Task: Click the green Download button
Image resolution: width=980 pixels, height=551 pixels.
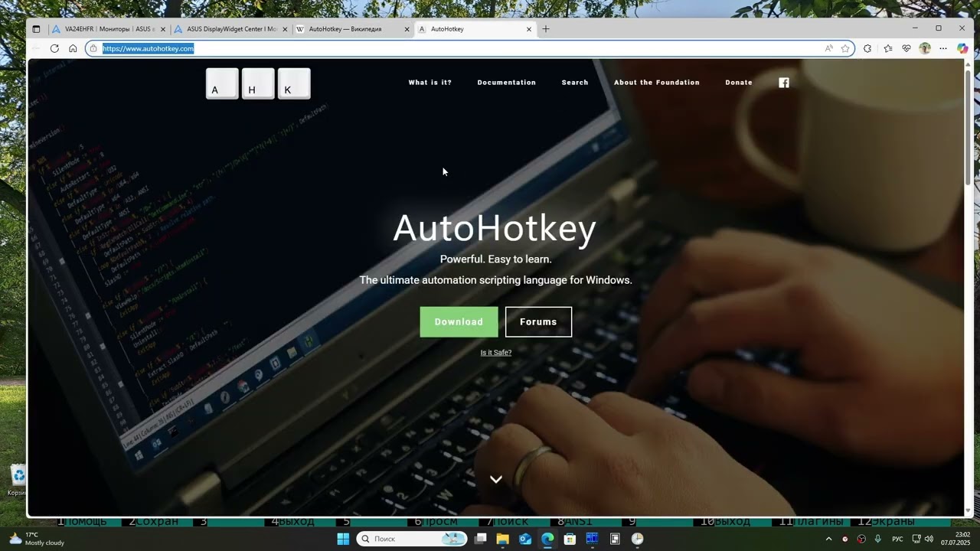Action: tap(459, 322)
